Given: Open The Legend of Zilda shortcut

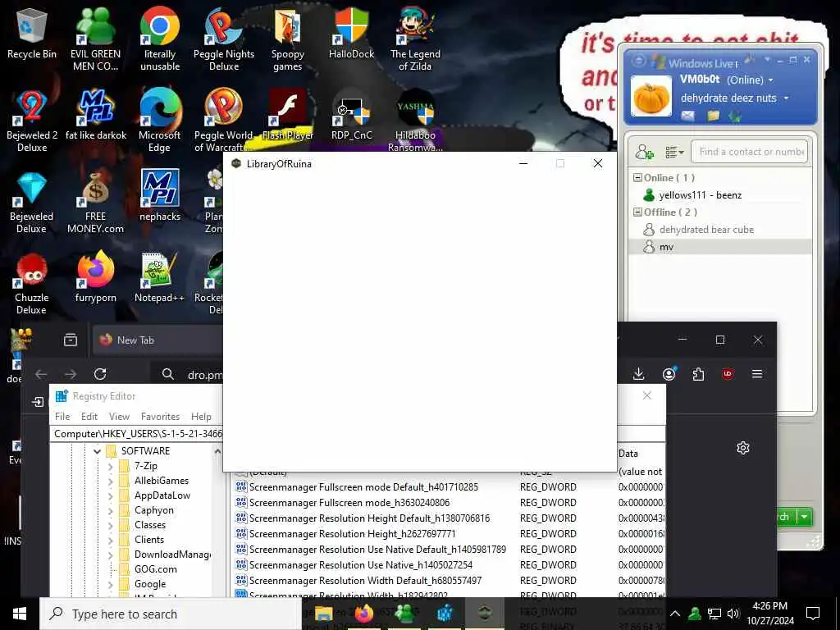Looking at the screenshot, I should pos(415,39).
